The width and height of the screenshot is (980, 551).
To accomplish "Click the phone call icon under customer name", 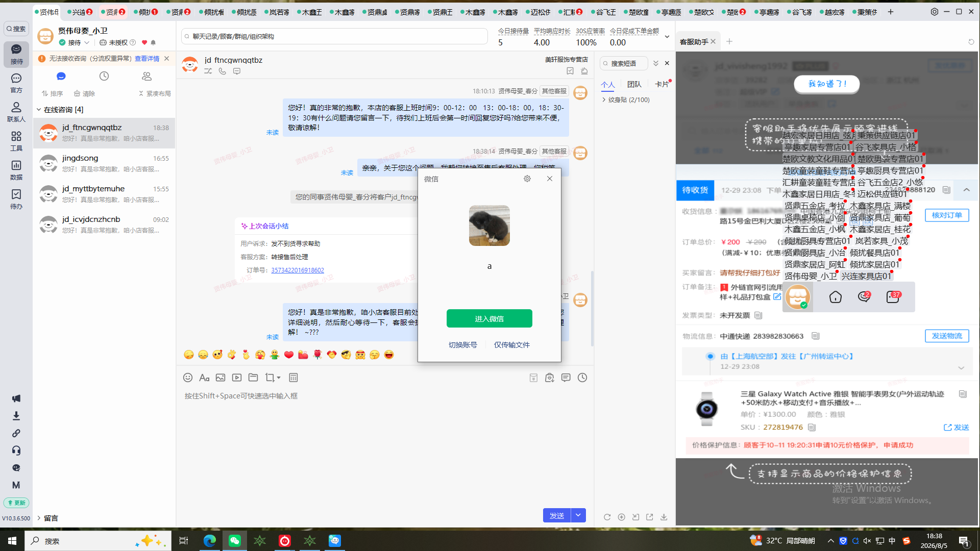I will pyautogui.click(x=223, y=71).
